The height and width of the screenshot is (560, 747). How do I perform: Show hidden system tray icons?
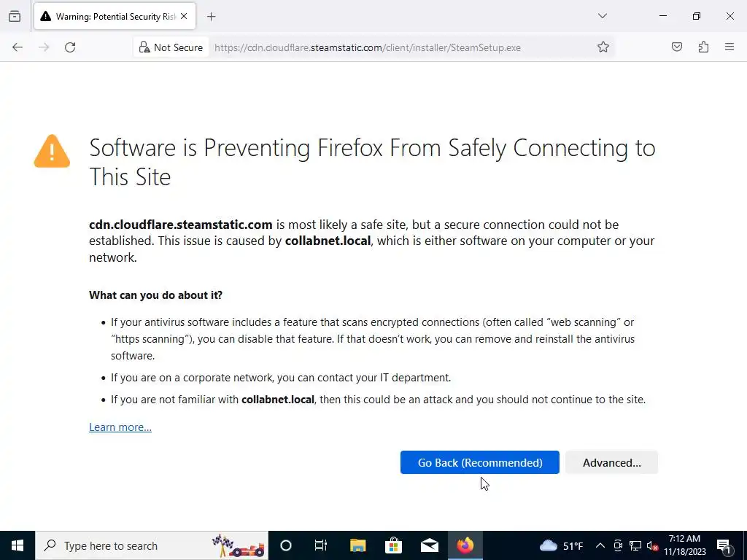point(600,545)
